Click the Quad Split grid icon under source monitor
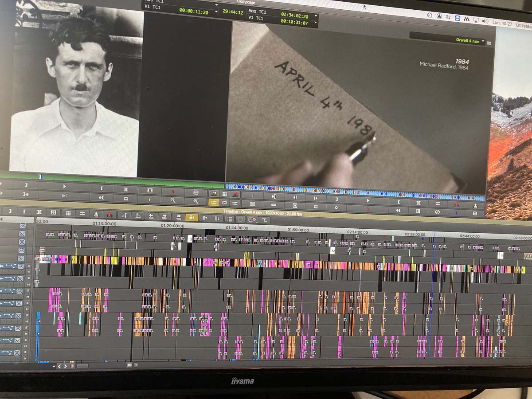This screenshot has width=532, height=399. (196, 192)
